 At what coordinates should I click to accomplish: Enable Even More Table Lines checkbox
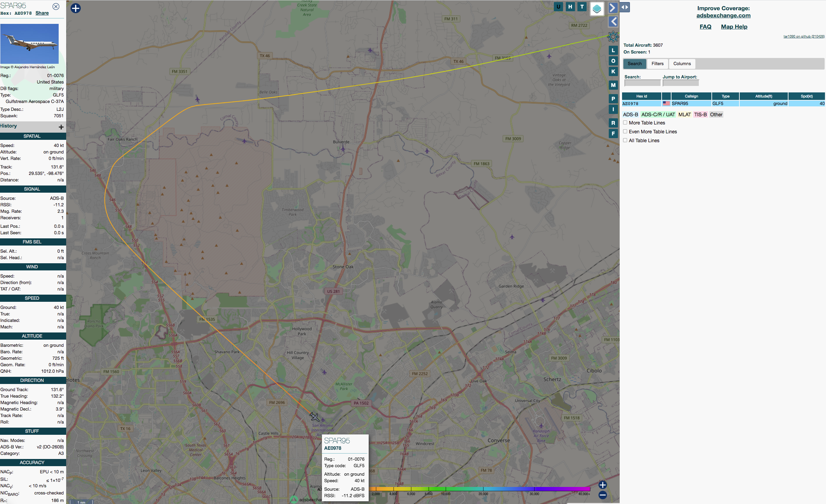pyautogui.click(x=625, y=132)
